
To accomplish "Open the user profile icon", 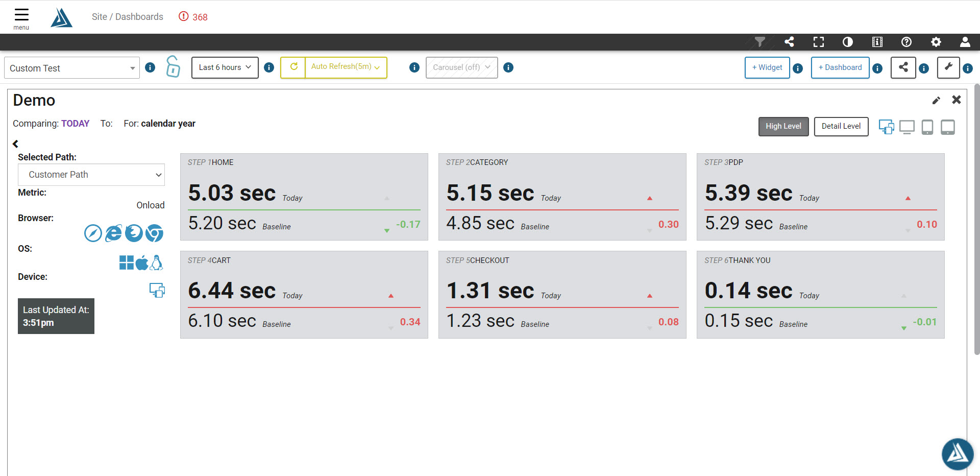I will (965, 42).
